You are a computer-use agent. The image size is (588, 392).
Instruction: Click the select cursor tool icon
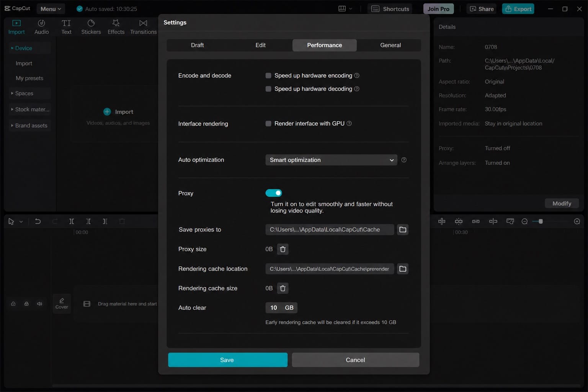coord(11,221)
